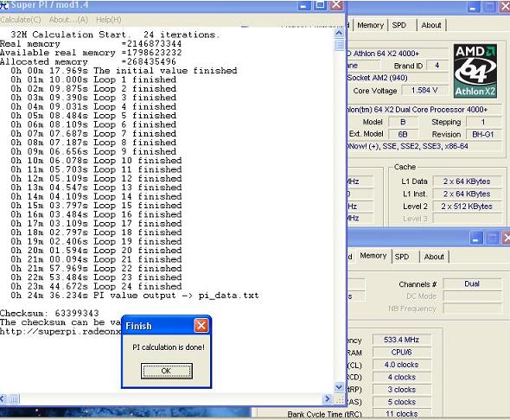This screenshot has width=510, height=420.
Task: Click the Ext. Model value 6B
Action: (x=403, y=134)
